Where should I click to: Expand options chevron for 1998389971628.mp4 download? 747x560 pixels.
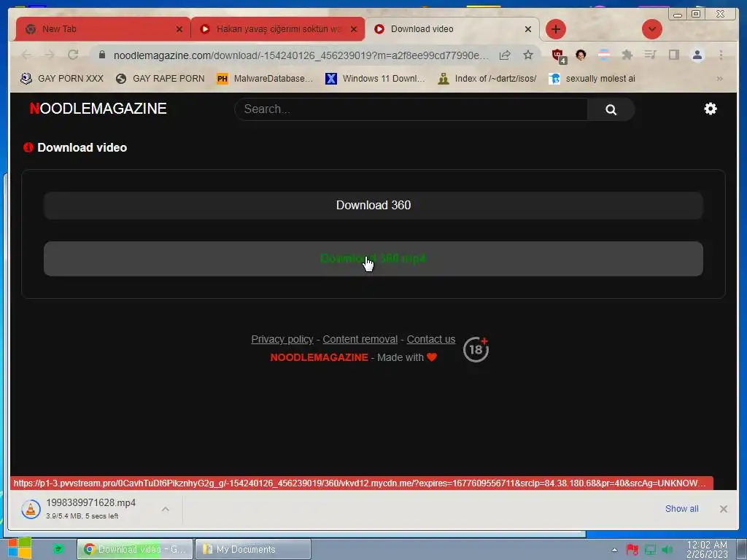pyautogui.click(x=166, y=509)
